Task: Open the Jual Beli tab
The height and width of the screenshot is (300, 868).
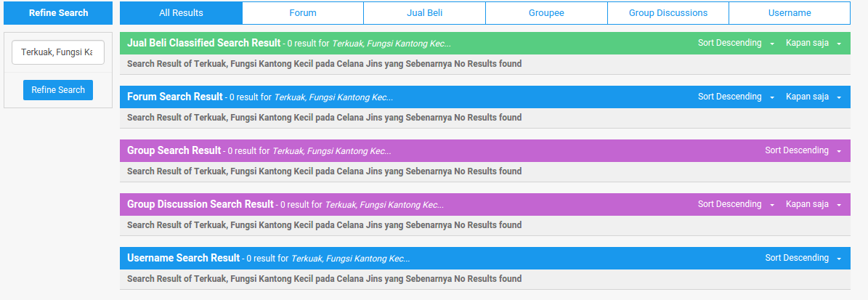Action: pyautogui.click(x=425, y=13)
